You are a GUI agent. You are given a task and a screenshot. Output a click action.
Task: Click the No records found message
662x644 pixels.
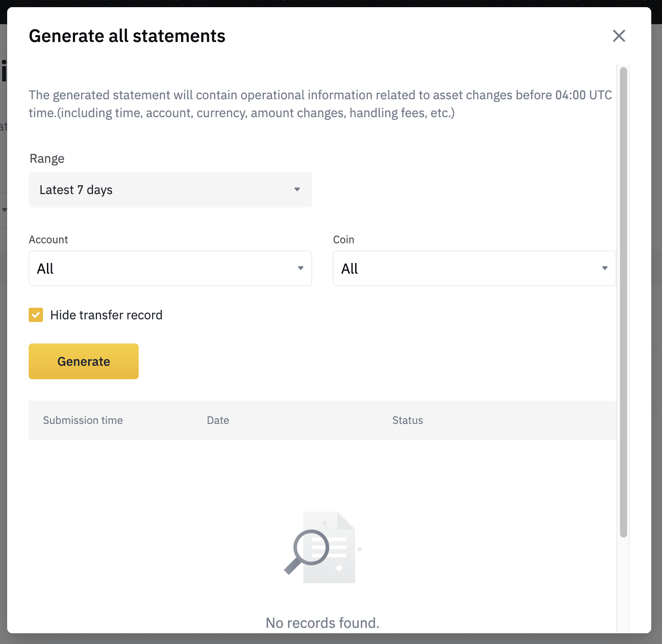[323, 623]
